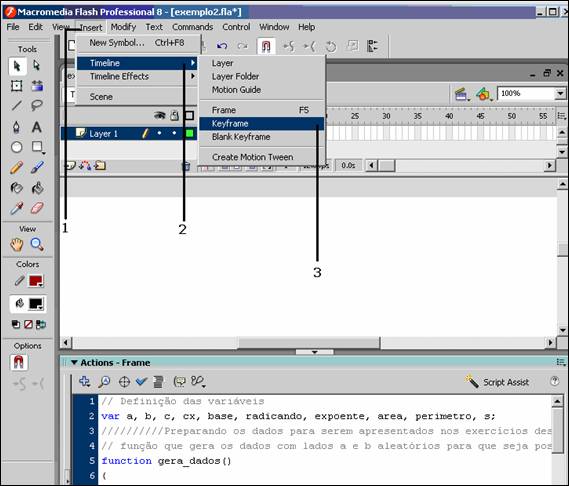Select the Brush tool
The height and width of the screenshot is (486, 569).
[x=37, y=168]
